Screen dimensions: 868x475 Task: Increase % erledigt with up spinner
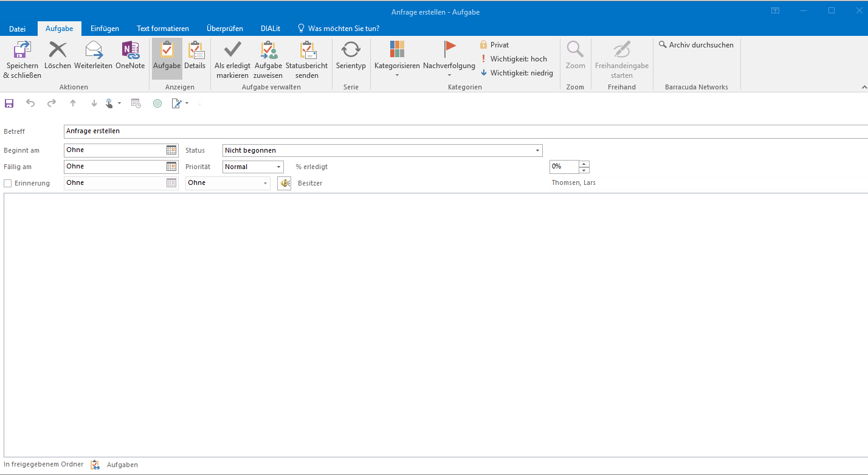coord(584,164)
